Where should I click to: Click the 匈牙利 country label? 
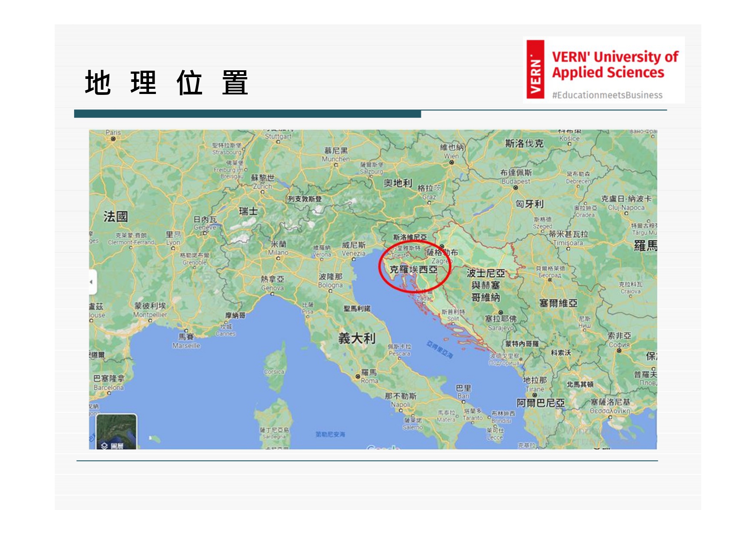(529, 204)
